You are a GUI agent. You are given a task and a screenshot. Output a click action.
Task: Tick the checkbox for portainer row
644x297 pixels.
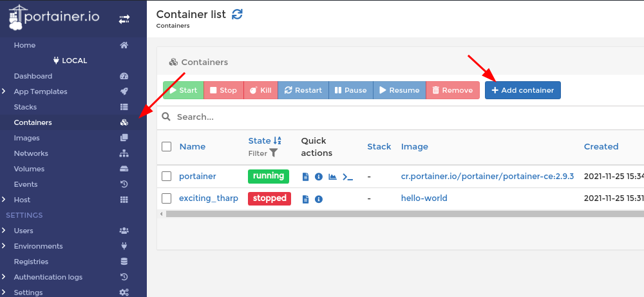point(166,177)
